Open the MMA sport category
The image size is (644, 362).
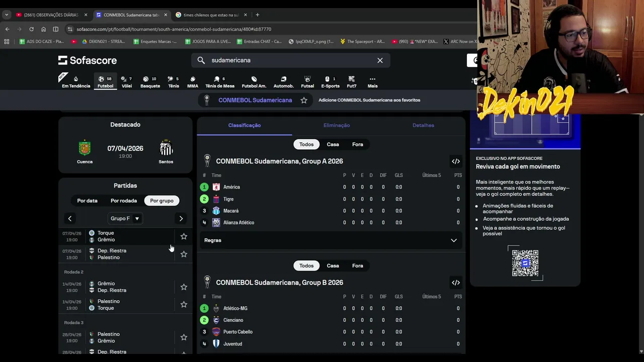[x=193, y=82]
